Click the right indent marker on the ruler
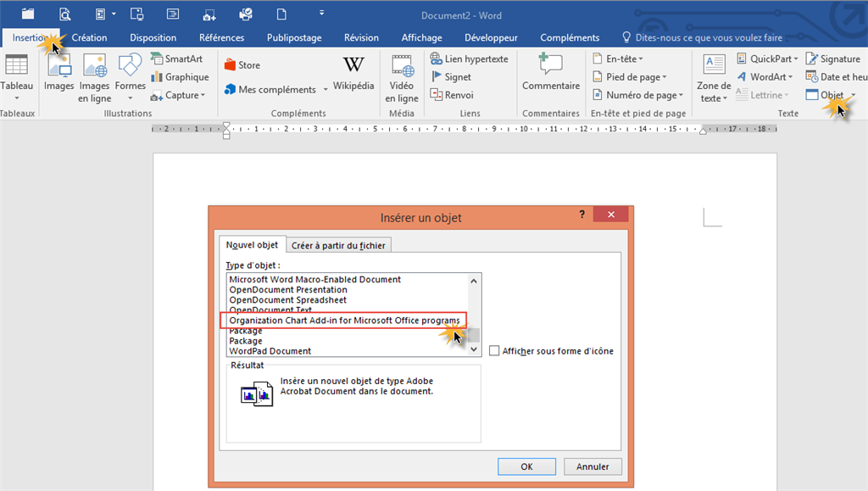 pyautogui.click(x=703, y=131)
